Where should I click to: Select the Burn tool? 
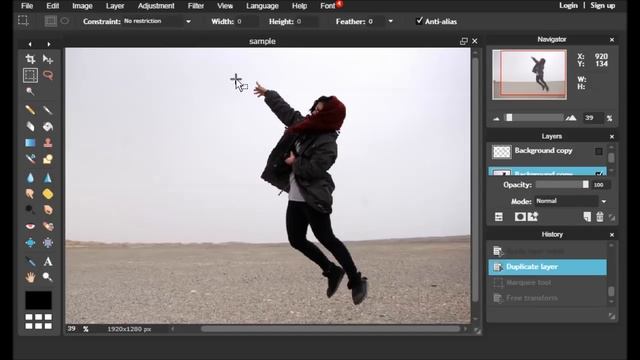(x=48, y=210)
